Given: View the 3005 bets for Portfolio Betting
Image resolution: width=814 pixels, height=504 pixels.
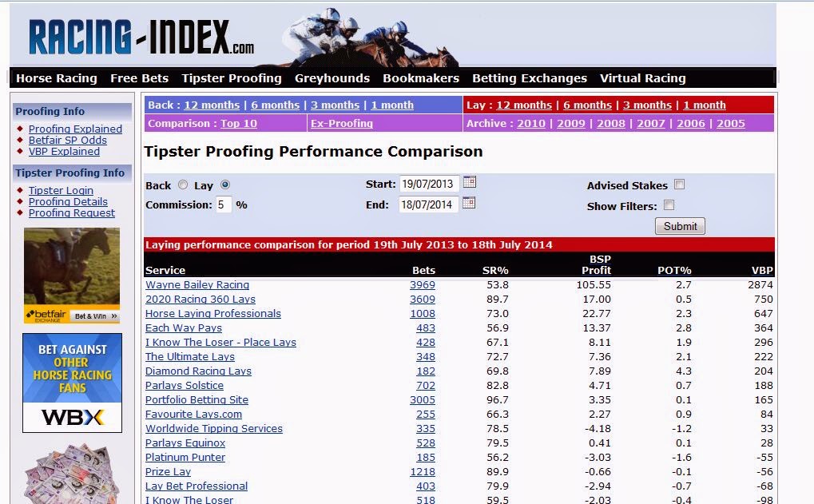Looking at the screenshot, I should [423, 399].
